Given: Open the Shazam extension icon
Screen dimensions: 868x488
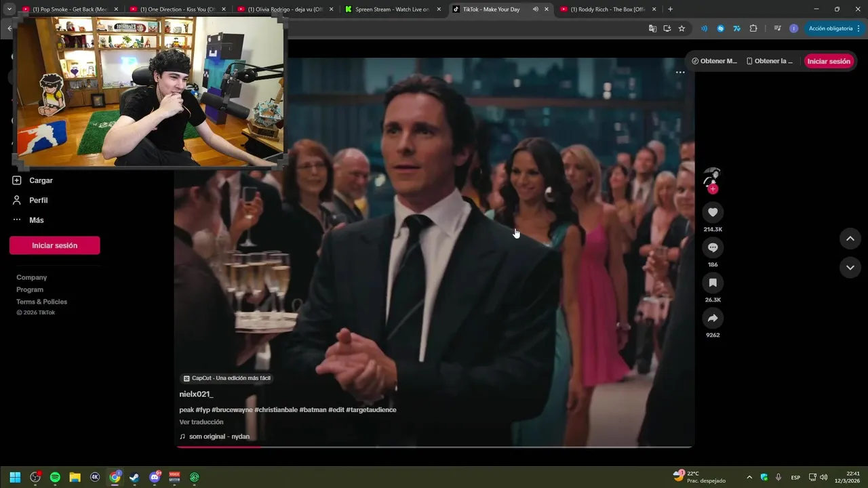Looking at the screenshot, I should coord(720,28).
